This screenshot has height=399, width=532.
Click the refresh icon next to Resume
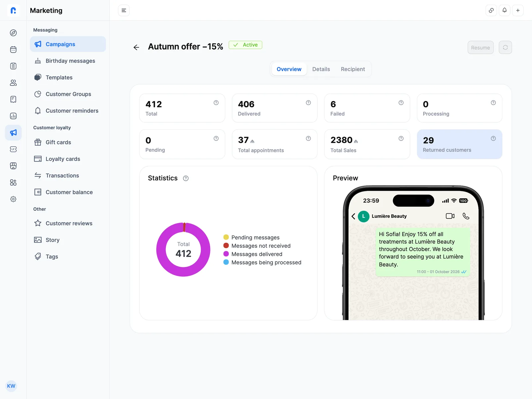(505, 48)
